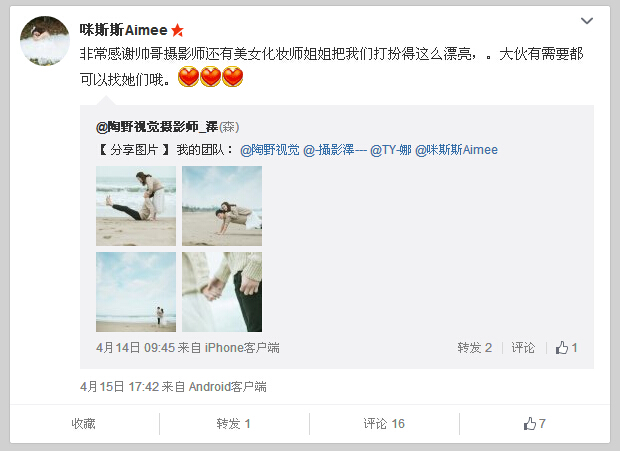Open the post options chevron dropdown
Viewport: 620px width, 451px height.
coord(586,21)
